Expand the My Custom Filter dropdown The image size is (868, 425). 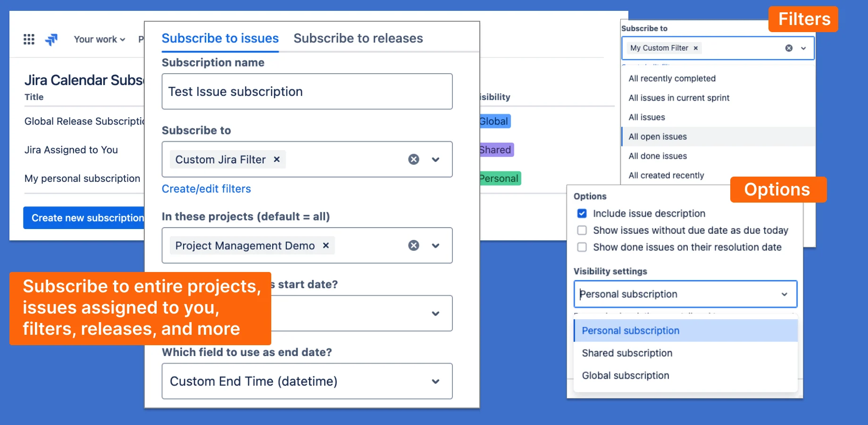click(803, 48)
